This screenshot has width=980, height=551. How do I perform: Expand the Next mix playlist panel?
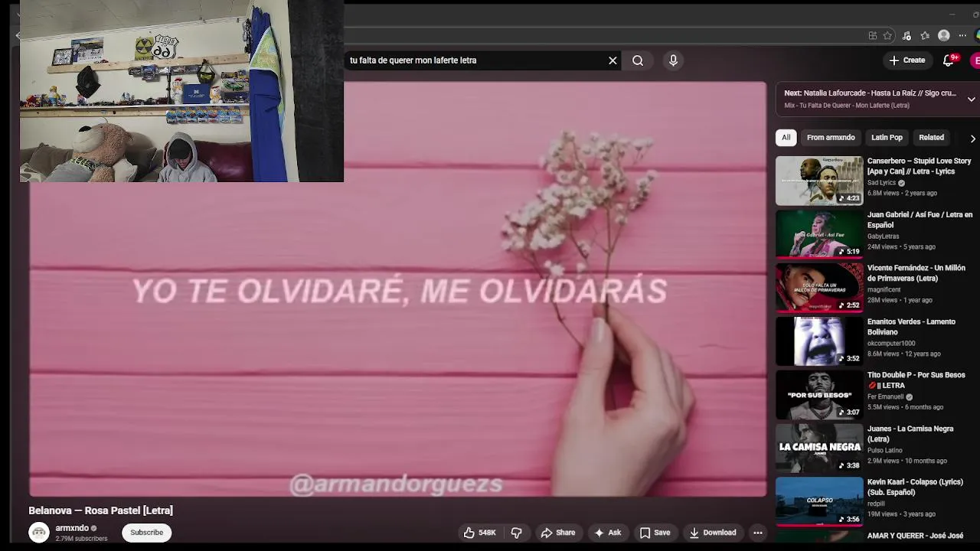tap(971, 99)
